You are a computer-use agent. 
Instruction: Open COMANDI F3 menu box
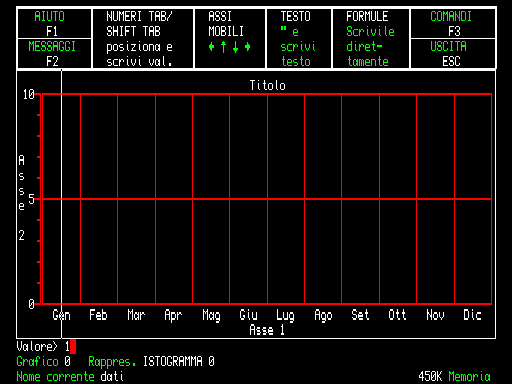tap(453, 24)
